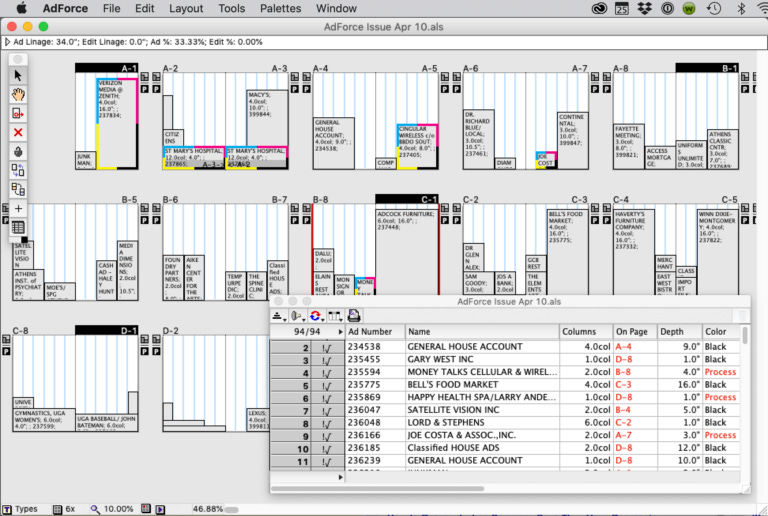Select the arrow pointer tool
The image size is (768, 516).
click(x=18, y=76)
